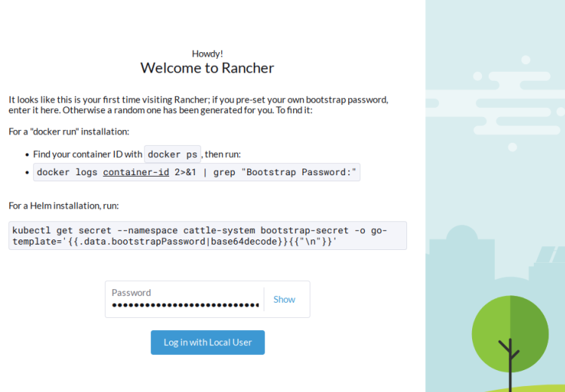This screenshot has width=565, height=392.
Task: Click 'For a "docker run" installation:' text
Action: 69,131
